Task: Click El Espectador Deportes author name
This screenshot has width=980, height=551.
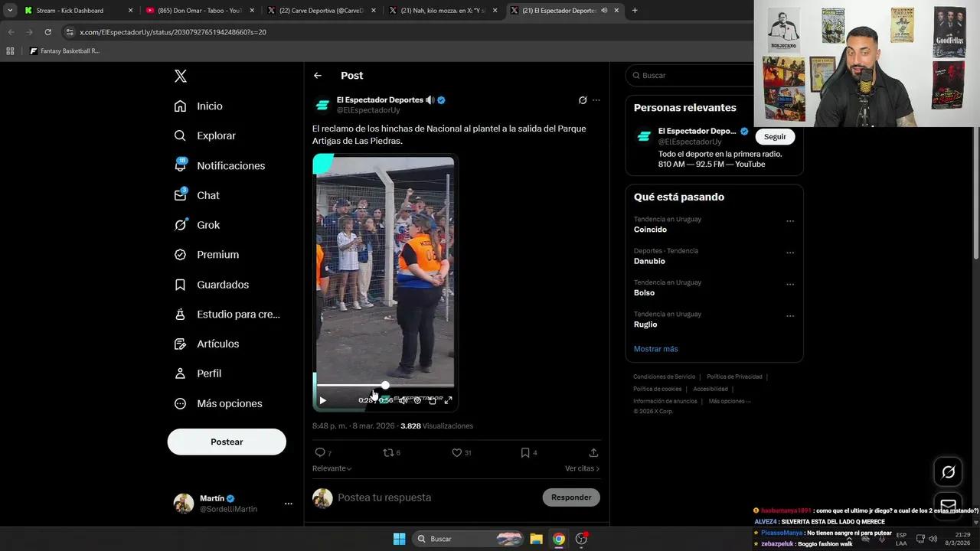Action: coord(380,100)
